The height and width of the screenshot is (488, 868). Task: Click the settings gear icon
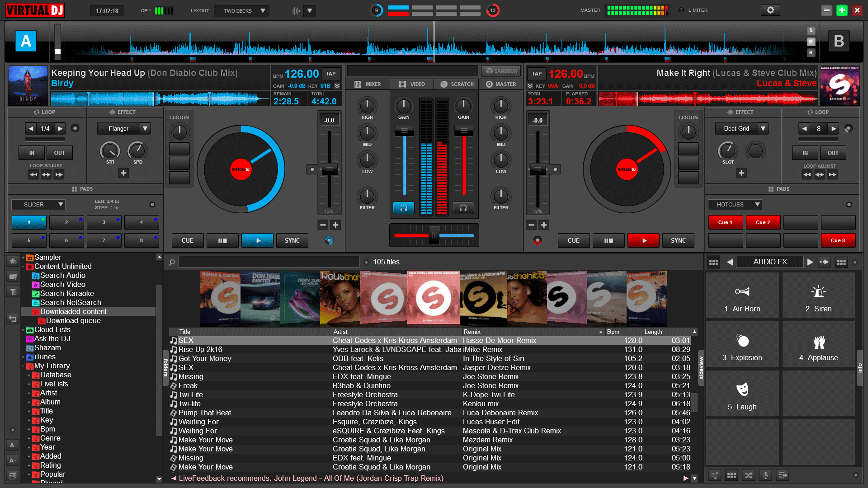click(770, 10)
